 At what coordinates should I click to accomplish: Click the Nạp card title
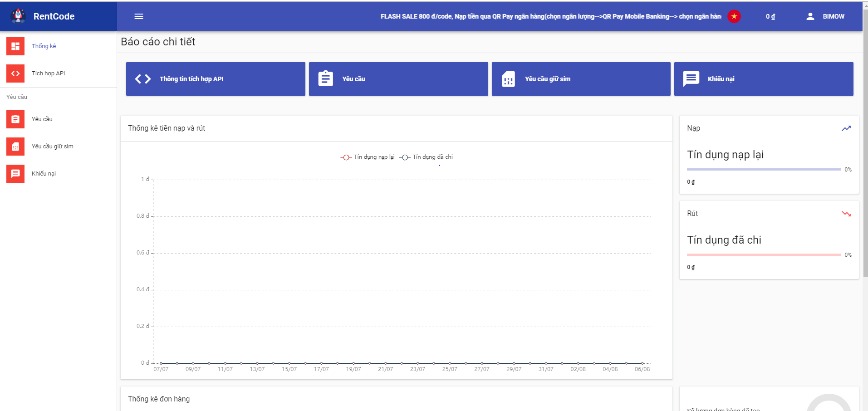693,128
